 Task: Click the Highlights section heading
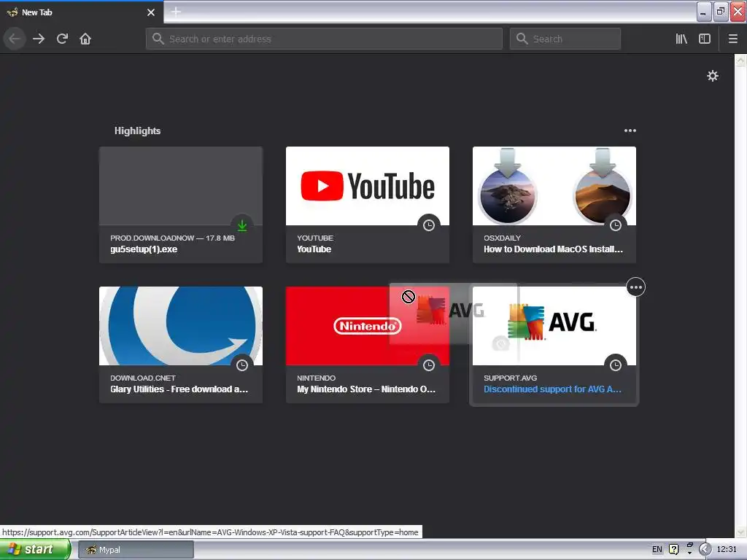pyautogui.click(x=137, y=131)
